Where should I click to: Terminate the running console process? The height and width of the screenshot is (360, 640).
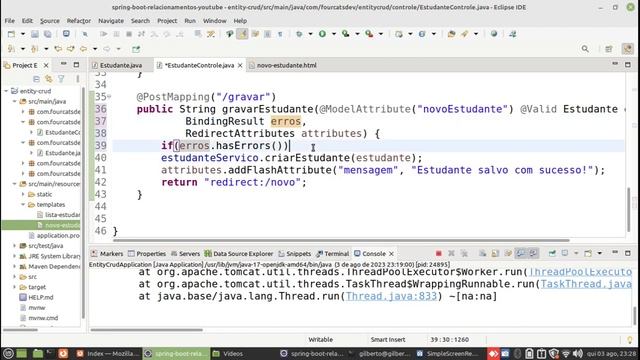(439, 253)
